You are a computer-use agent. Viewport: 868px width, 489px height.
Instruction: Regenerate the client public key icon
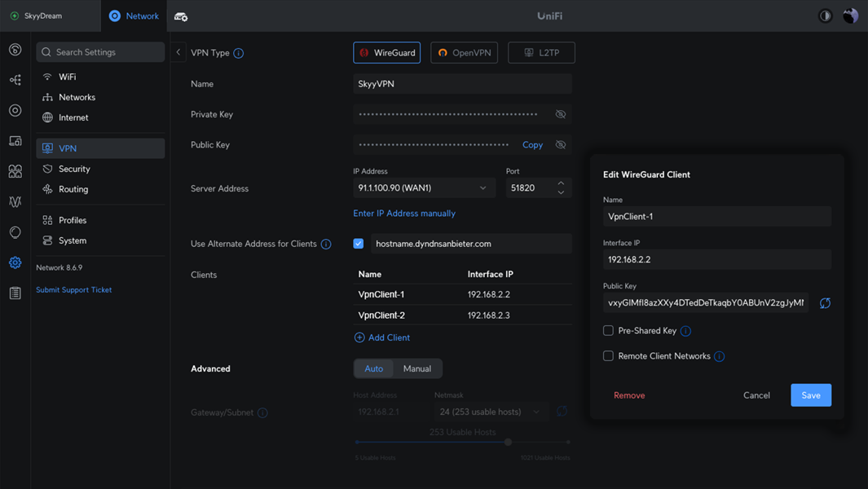[825, 303]
